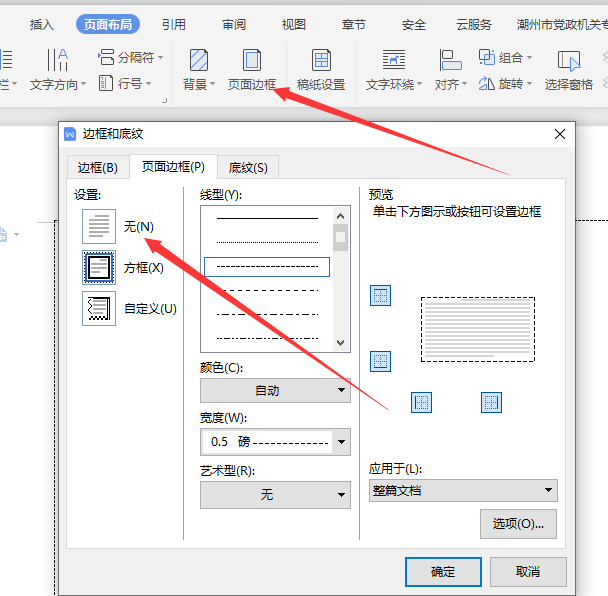608x596 pixels.
Task: Open the 页面布局 ribbon tab
Action: 108,24
